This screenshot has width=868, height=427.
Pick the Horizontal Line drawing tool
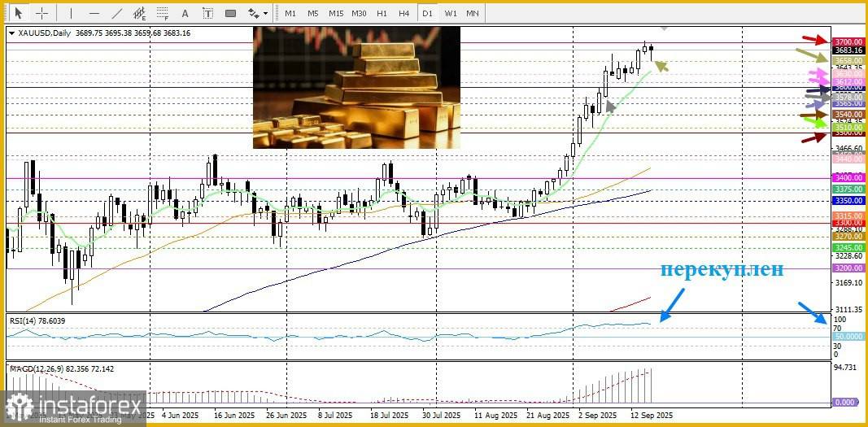(94, 13)
